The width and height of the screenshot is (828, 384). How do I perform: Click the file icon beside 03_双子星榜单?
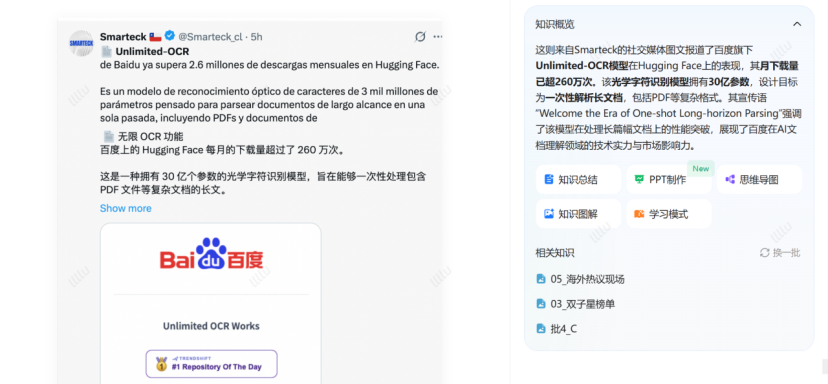541,304
